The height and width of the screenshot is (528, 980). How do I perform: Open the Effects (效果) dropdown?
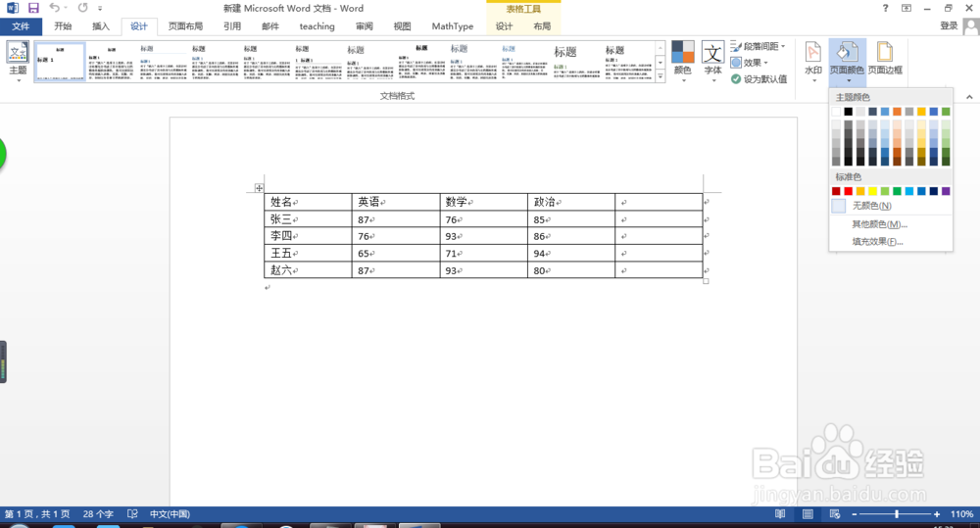point(750,63)
